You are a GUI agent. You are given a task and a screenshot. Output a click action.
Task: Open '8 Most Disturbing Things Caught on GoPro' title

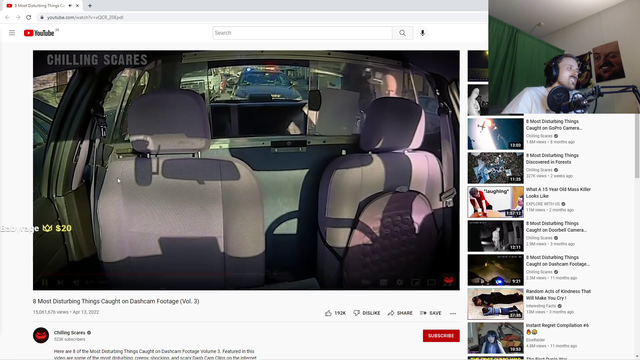pyautogui.click(x=554, y=124)
